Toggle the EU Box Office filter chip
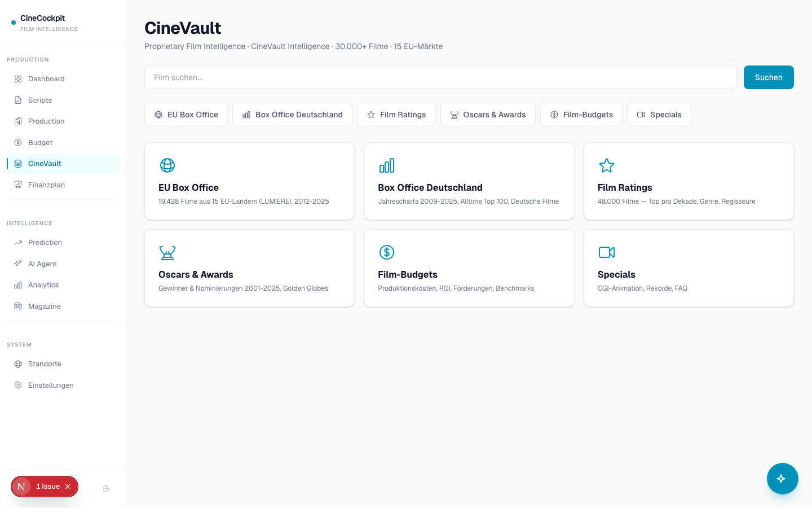Screen dimensions: 812x508 [186, 115]
